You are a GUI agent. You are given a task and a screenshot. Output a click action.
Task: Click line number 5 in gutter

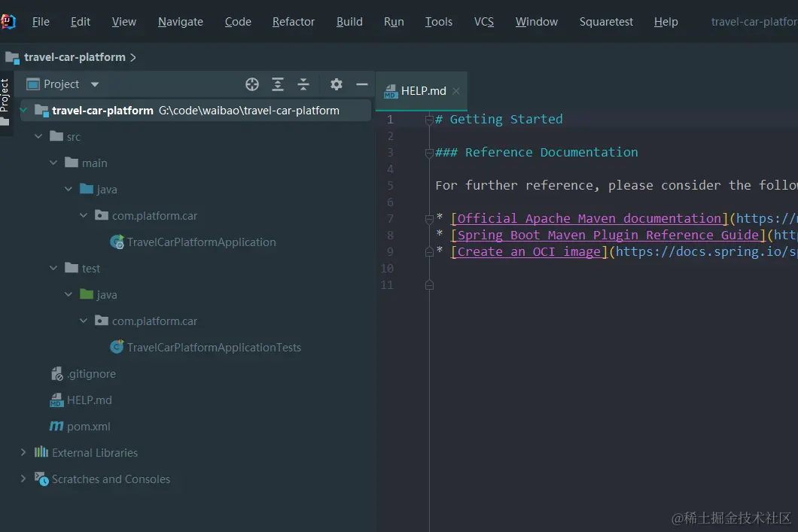pos(390,186)
